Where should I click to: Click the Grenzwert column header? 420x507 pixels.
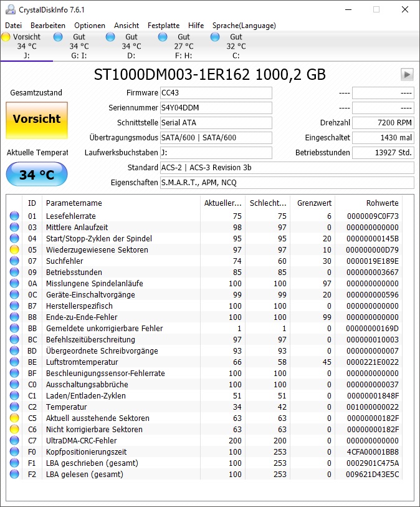312,203
